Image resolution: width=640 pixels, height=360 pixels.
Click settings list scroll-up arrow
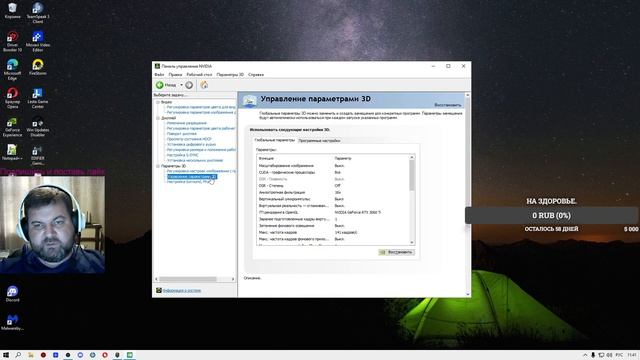point(412,158)
